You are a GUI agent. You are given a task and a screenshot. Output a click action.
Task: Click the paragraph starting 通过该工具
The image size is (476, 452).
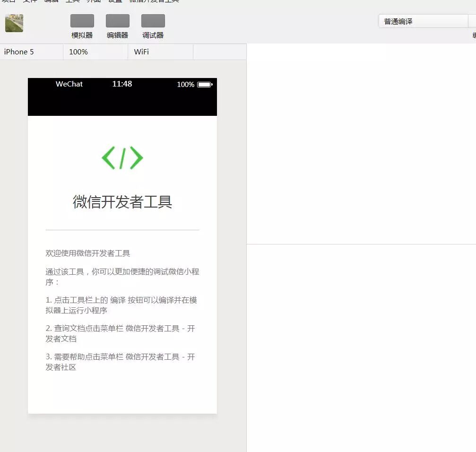tap(122, 277)
